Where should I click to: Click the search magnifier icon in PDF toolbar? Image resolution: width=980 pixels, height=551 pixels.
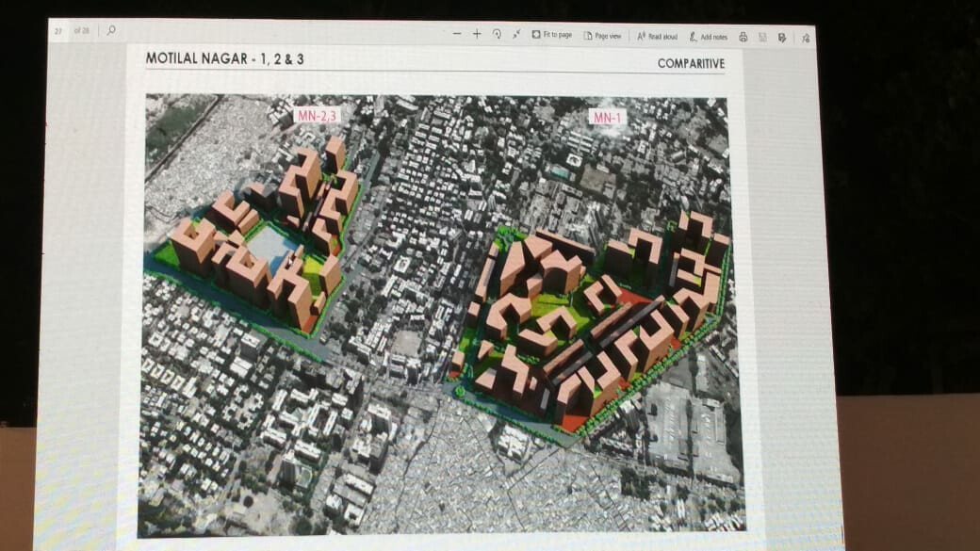111,30
